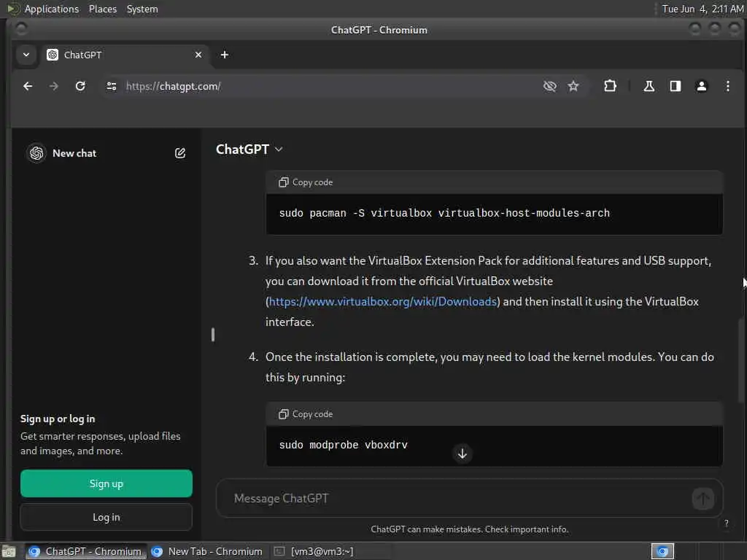Screen dimensions: 747x560
Task: Click the chat area vertical scrollbar
Action: coord(741,359)
